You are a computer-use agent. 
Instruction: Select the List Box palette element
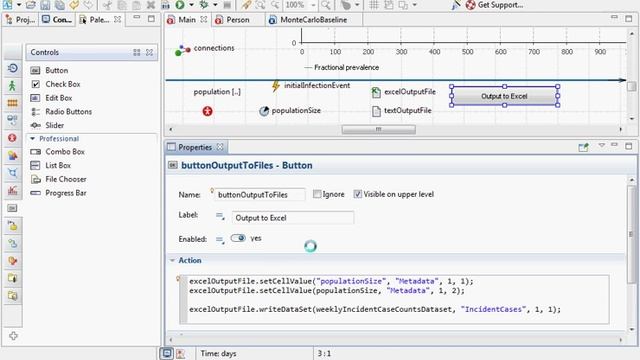tap(51, 165)
